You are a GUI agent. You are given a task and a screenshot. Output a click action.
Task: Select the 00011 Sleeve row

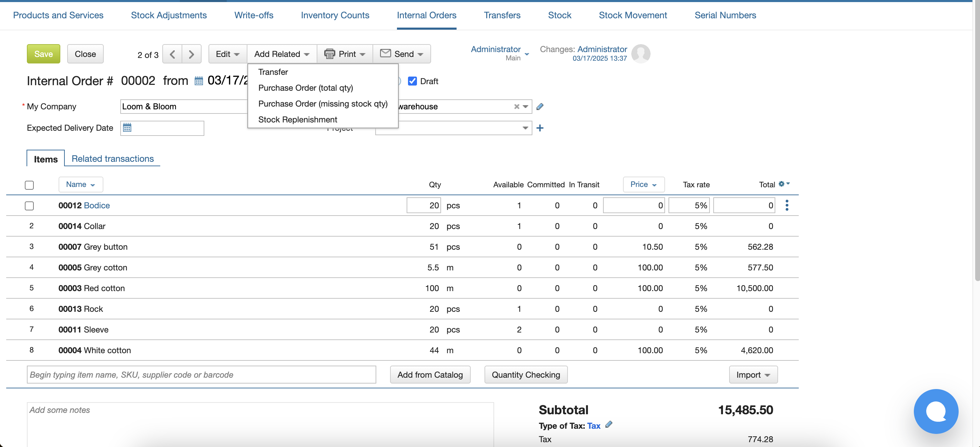pos(402,330)
